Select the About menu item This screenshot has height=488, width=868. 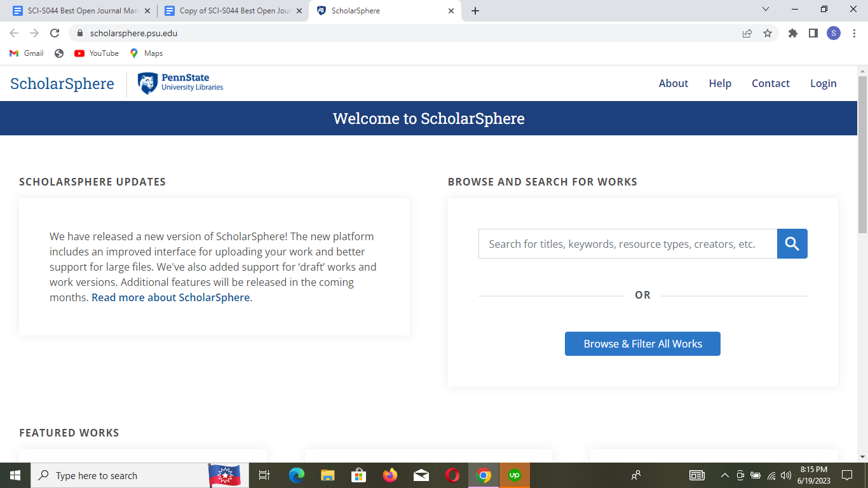click(x=674, y=83)
